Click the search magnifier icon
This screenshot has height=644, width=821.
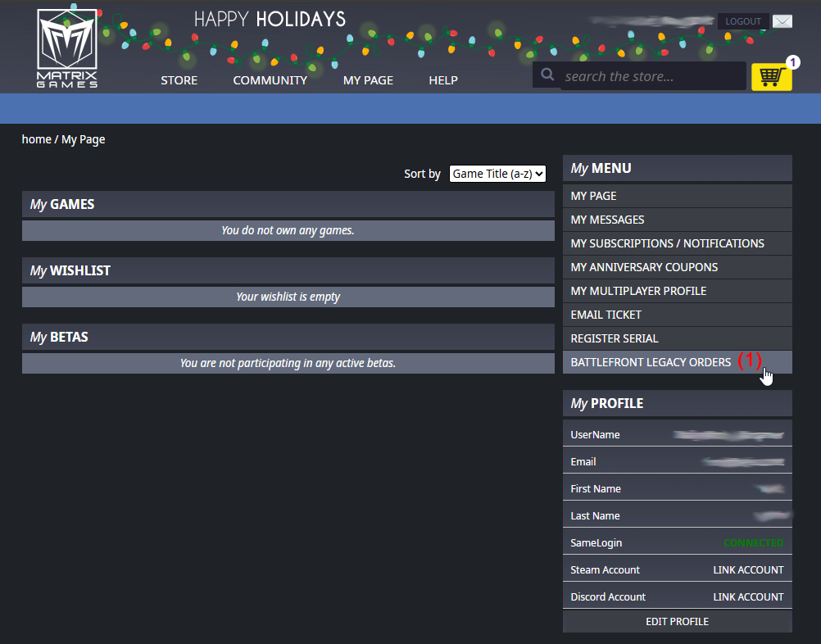click(x=547, y=75)
